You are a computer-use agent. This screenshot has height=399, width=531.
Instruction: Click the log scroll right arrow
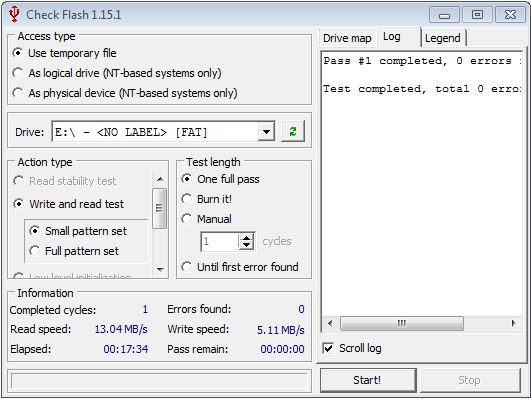click(x=514, y=323)
